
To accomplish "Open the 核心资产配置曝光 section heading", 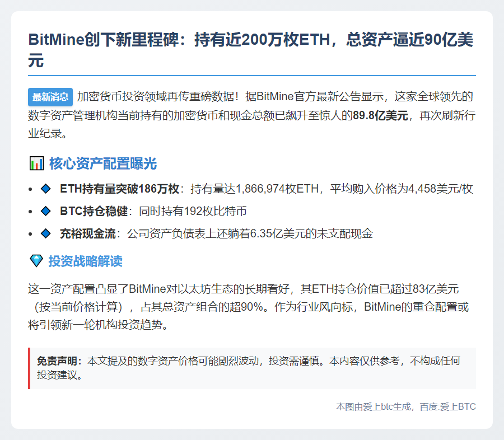I will click(102, 164).
